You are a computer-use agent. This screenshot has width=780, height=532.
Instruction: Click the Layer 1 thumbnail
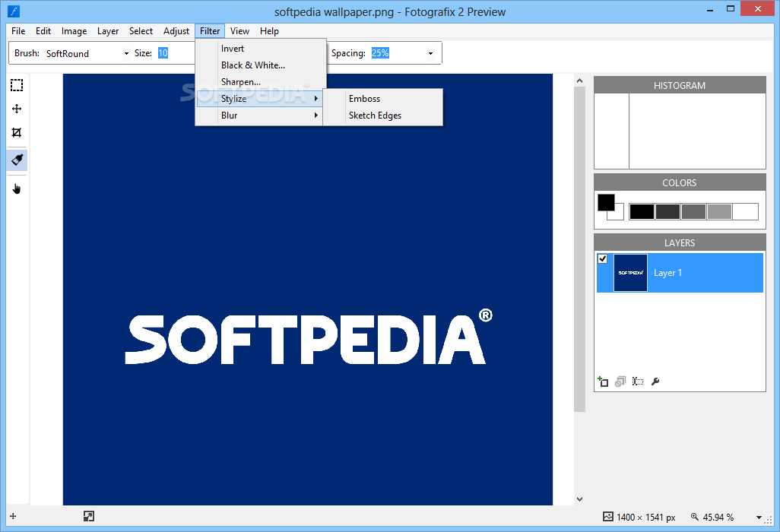point(630,273)
